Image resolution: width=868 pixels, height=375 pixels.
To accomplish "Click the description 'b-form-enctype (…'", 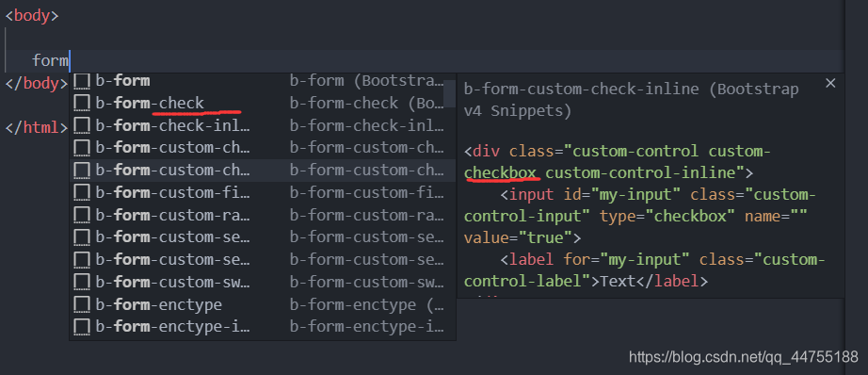I will click(366, 305).
